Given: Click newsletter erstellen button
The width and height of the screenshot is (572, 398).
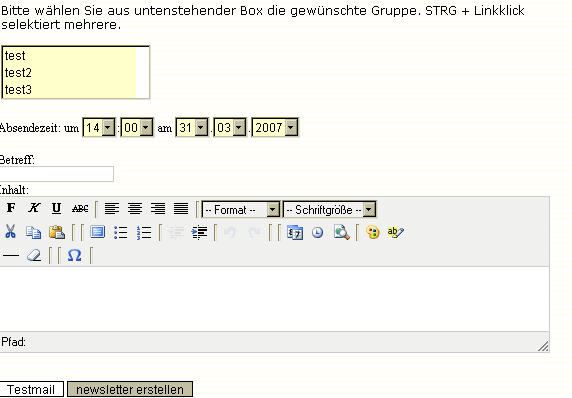Looking at the screenshot, I should pos(130,389).
